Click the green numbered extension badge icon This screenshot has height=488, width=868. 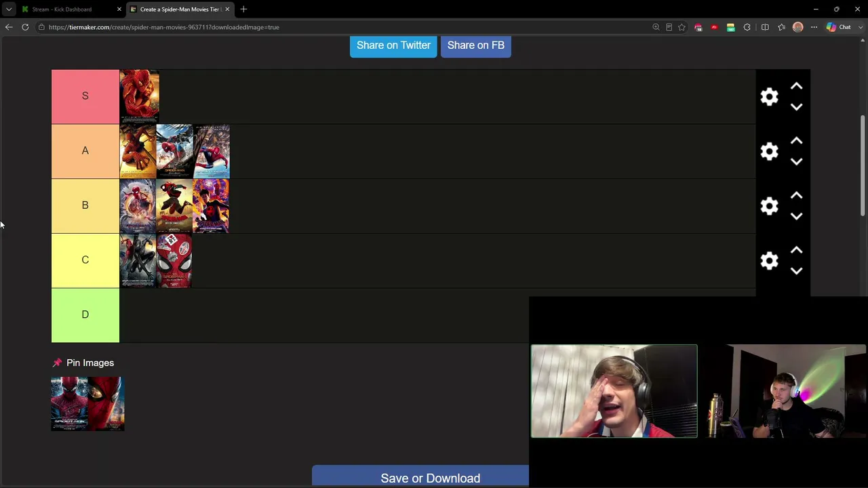730,27
